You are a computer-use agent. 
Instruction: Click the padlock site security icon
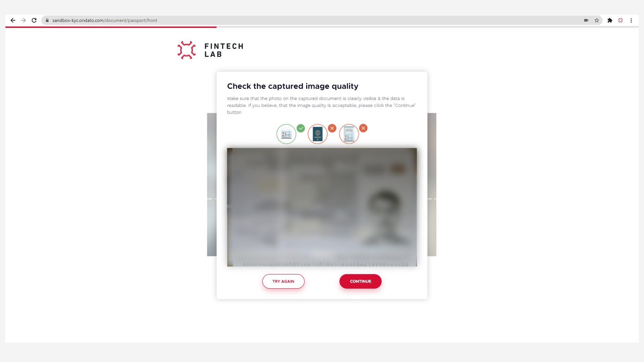(x=47, y=20)
